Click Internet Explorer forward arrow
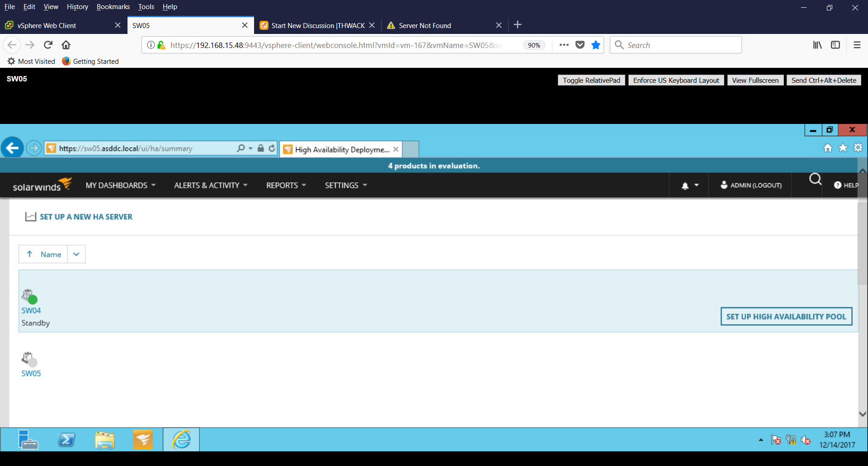 point(33,148)
